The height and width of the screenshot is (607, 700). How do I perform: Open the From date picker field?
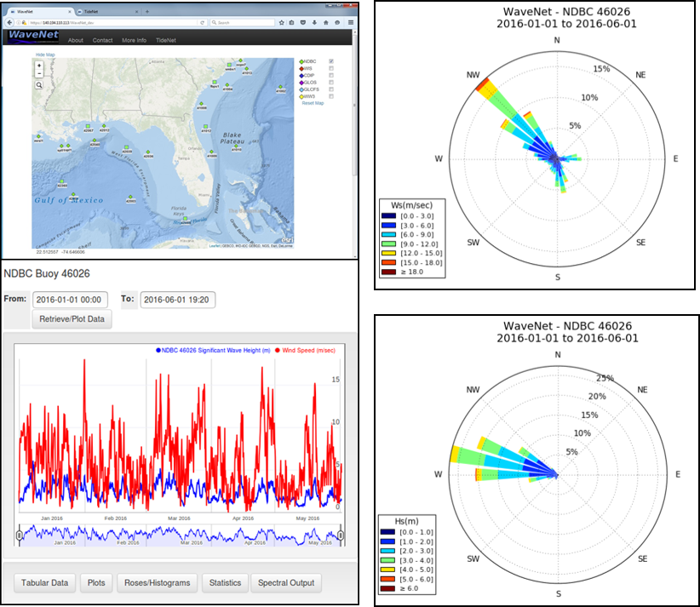(x=70, y=300)
